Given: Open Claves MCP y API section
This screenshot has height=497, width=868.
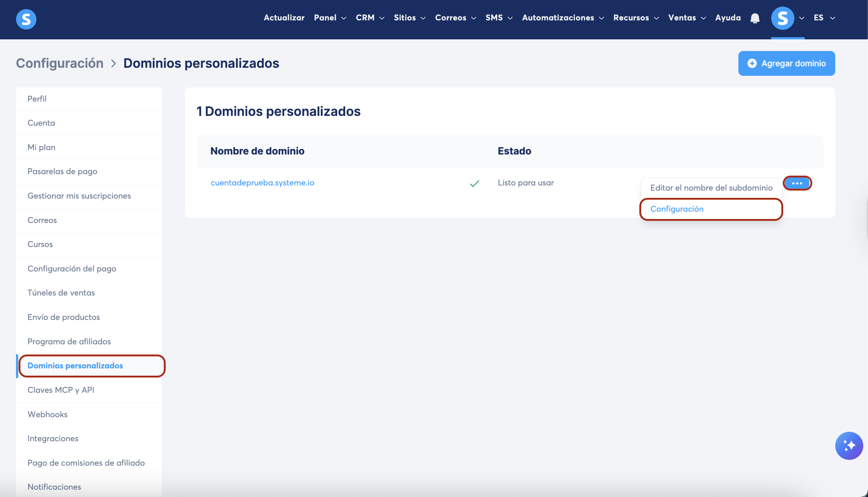Looking at the screenshot, I should pos(61,390).
